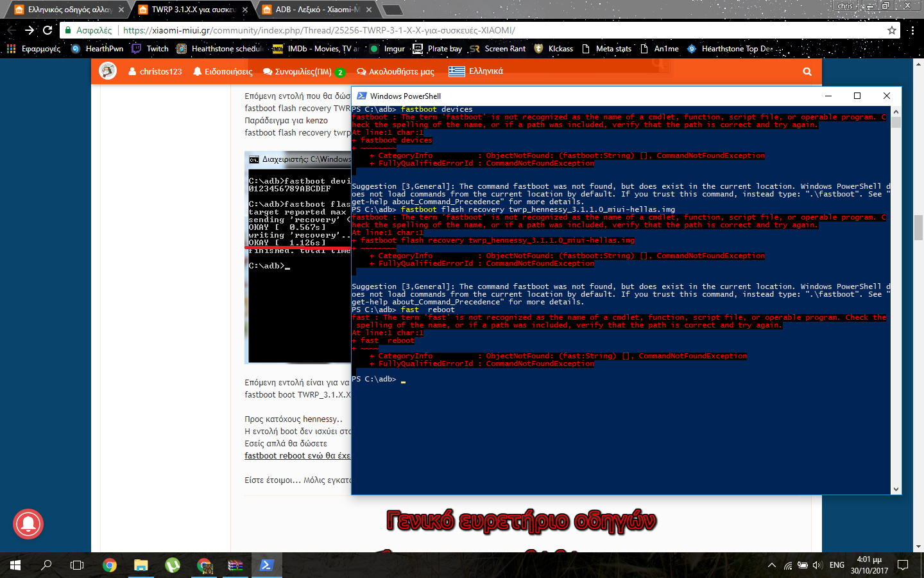This screenshot has height=578, width=924.
Task: Open the battery tray icon
Action: pos(803,565)
